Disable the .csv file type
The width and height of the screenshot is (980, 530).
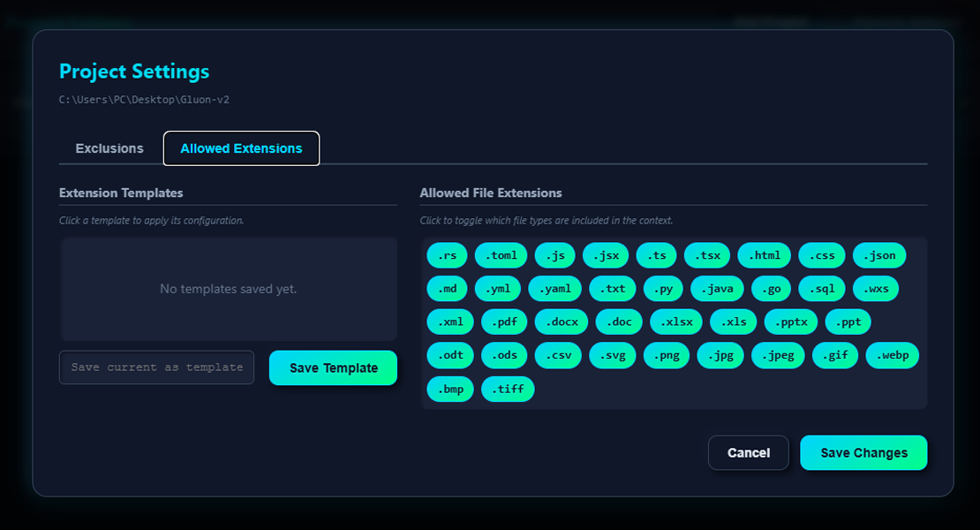[558, 355]
